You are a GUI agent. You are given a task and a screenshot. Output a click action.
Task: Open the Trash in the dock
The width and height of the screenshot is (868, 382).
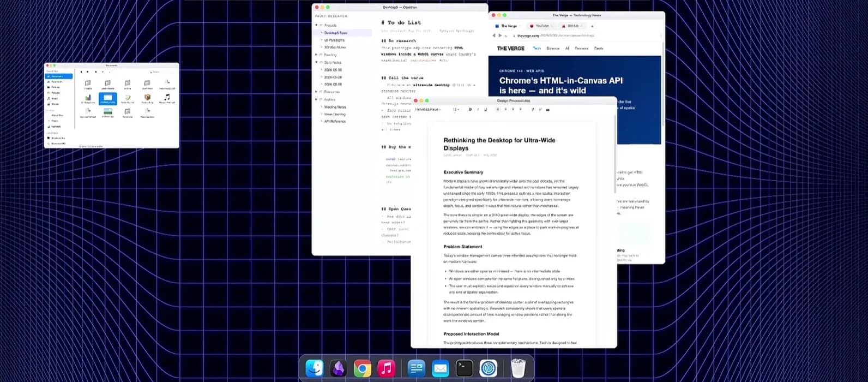518,369
